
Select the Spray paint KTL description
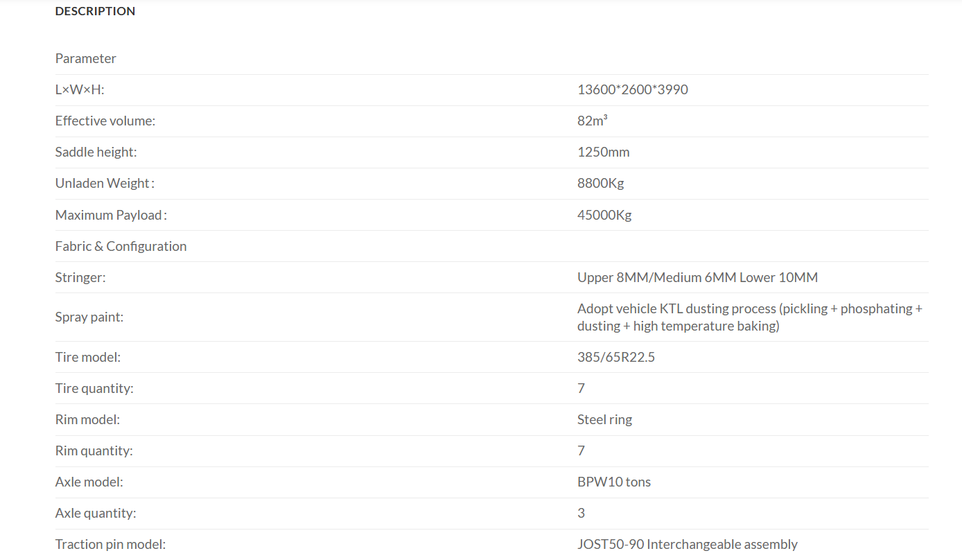(x=750, y=317)
